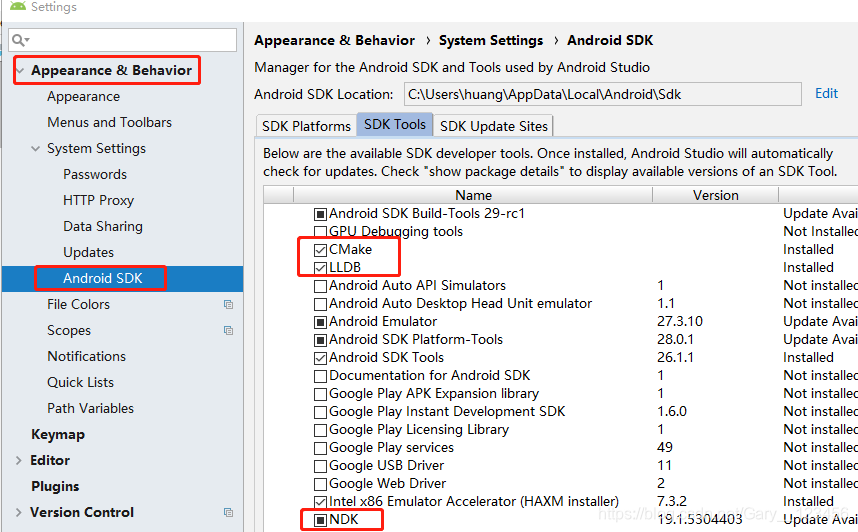Select the SDK Tools tab
This screenshot has width=858, height=532.
coord(395,125)
